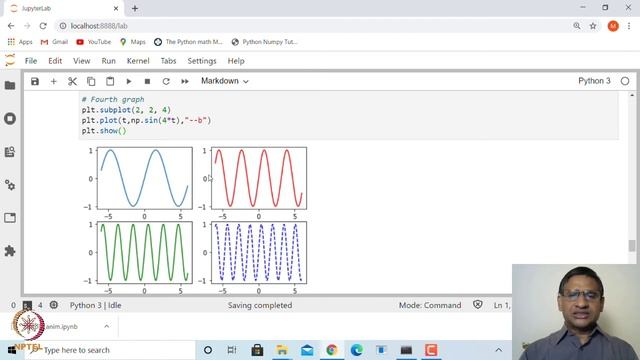Open the File menu
The height and width of the screenshot is (360, 640).
[x=31, y=61]
